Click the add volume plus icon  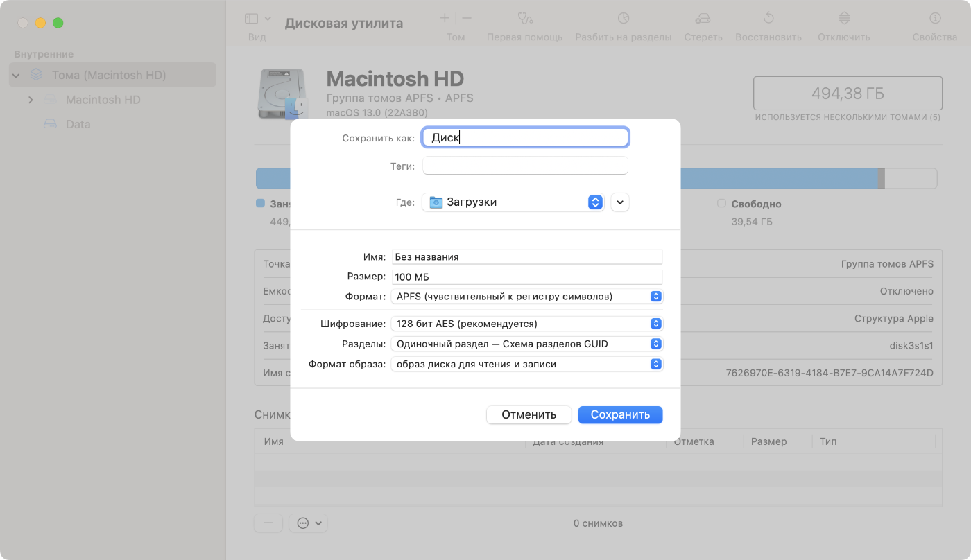click(x=445, y=19)
